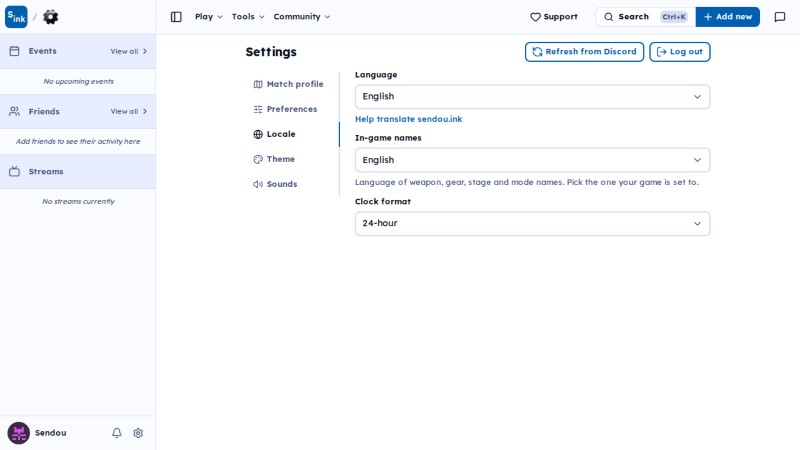Viewport: 800px width, 450px height.
Task: Click the Add new button
Action: 728,17
